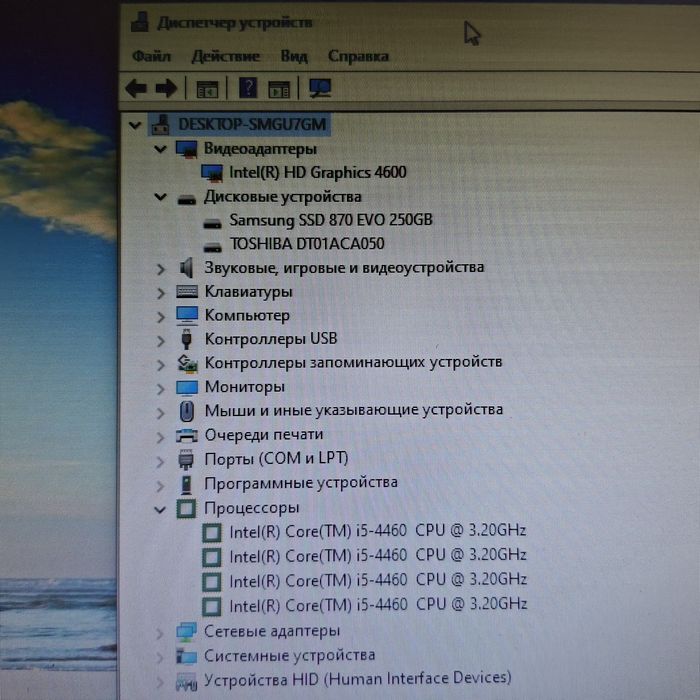Click the Device Manager title bar icon

coord(139,22)
